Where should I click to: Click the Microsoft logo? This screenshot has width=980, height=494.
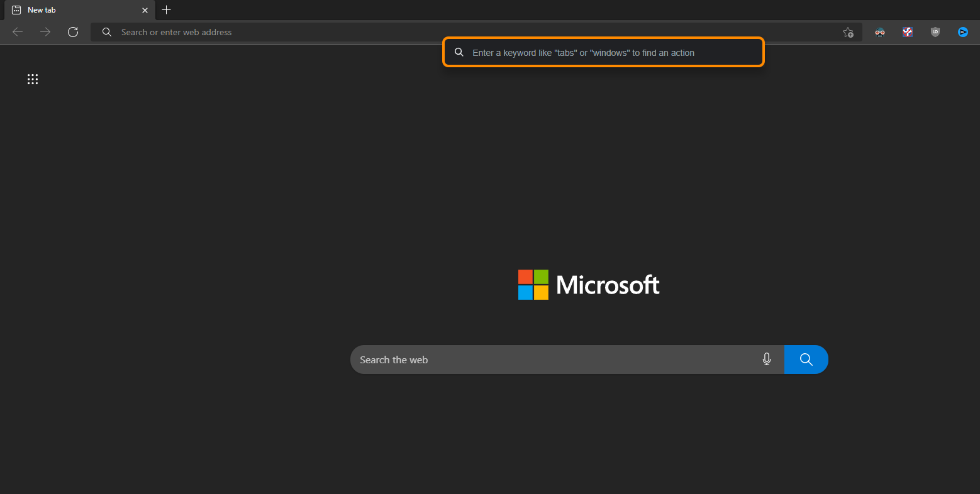pos(589,285)
